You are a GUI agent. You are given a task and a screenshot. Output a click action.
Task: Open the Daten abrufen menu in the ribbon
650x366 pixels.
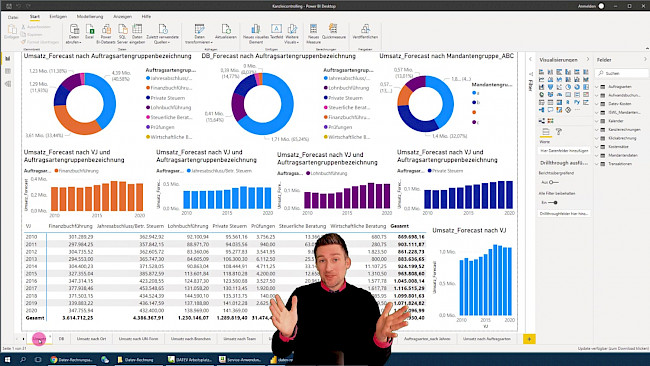coord(74,34)
